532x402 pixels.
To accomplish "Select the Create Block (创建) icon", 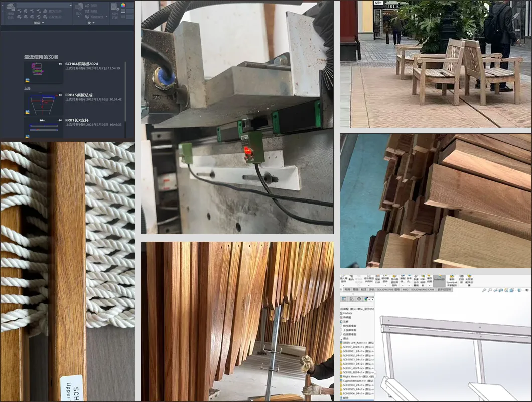I will click(x=87, y=5).
